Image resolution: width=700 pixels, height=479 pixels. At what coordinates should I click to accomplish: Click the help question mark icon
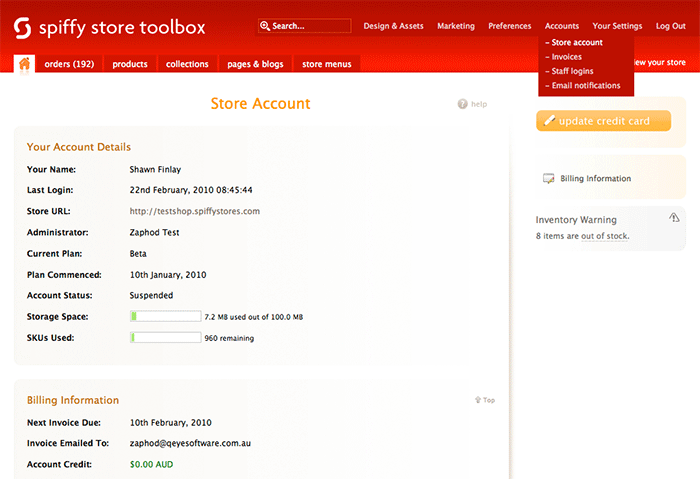coord(462,104)
